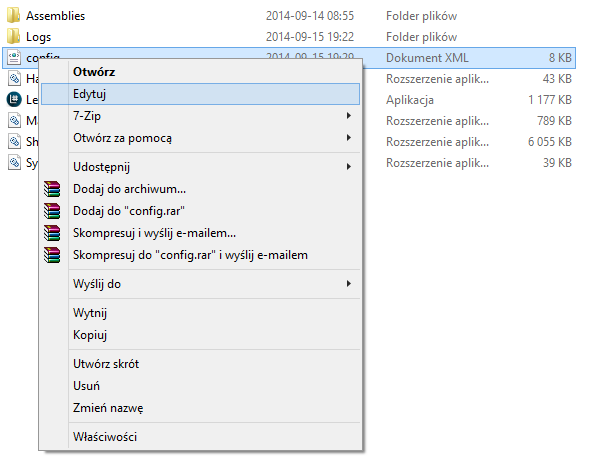Viewport: 590px width, 469px height.
Task: Click the round dark application icon
Action: click(14, 100)
